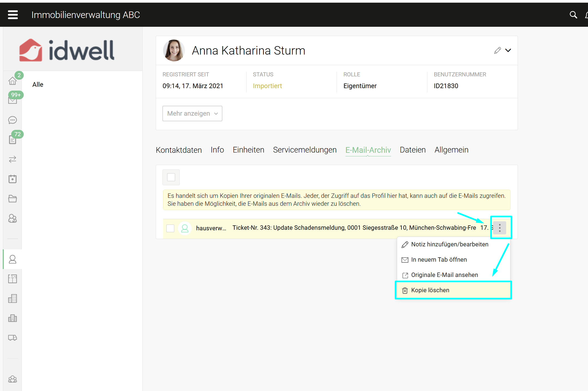Select Kopie löschen from context menu
The height and width of the screenshot is (391, 588).
point(430,290)
